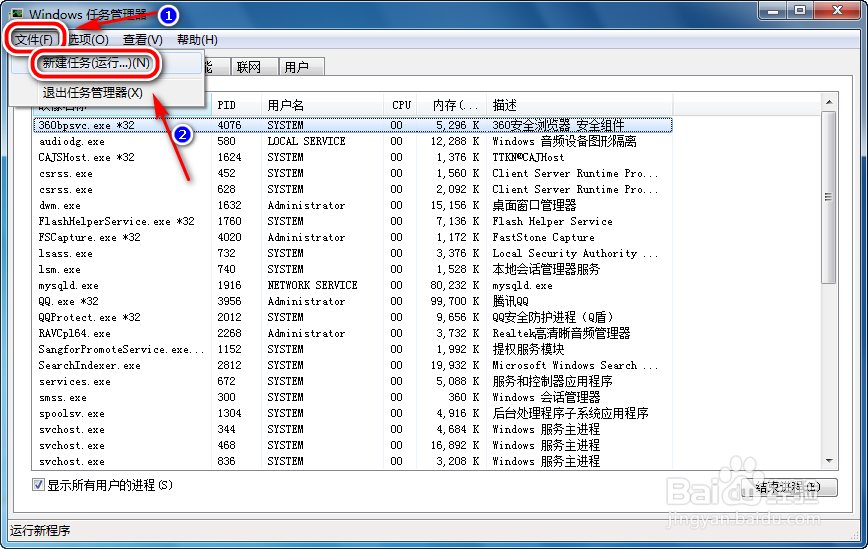The image size is (868, 549).
Task: Minimize the Task Manager window
Action: 773,11
